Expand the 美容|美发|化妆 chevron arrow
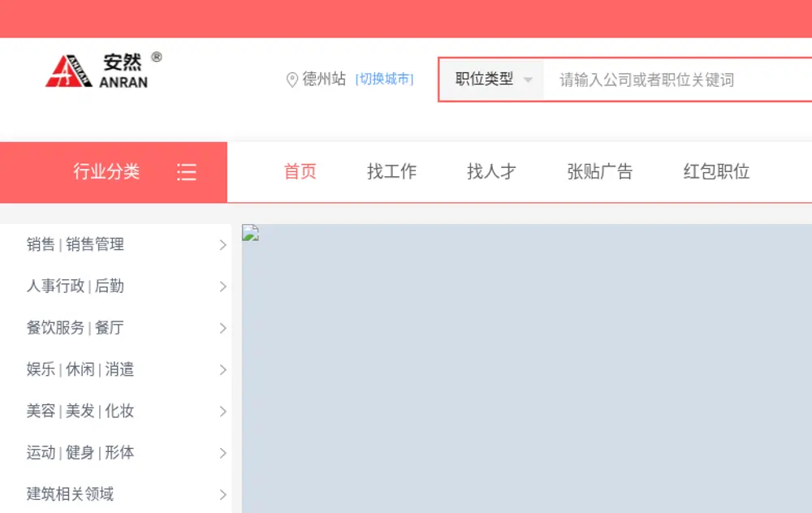The image size is (812, 513). click(222, 412)
